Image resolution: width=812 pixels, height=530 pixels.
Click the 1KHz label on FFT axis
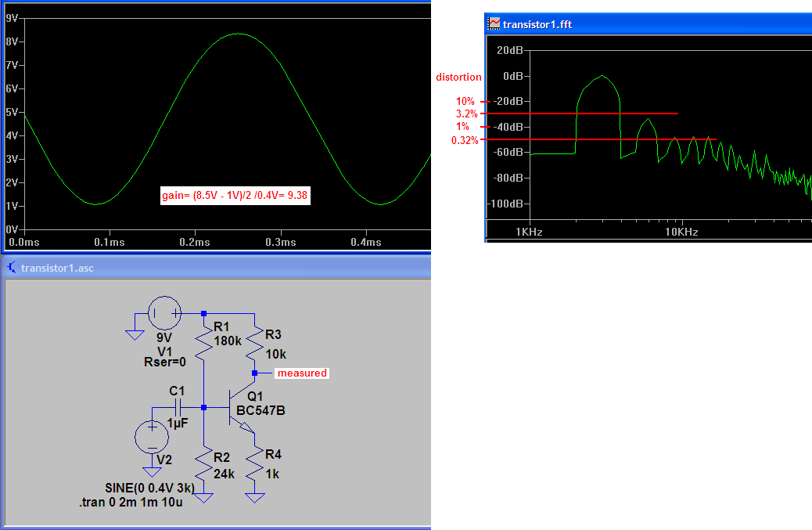(529, 232)
